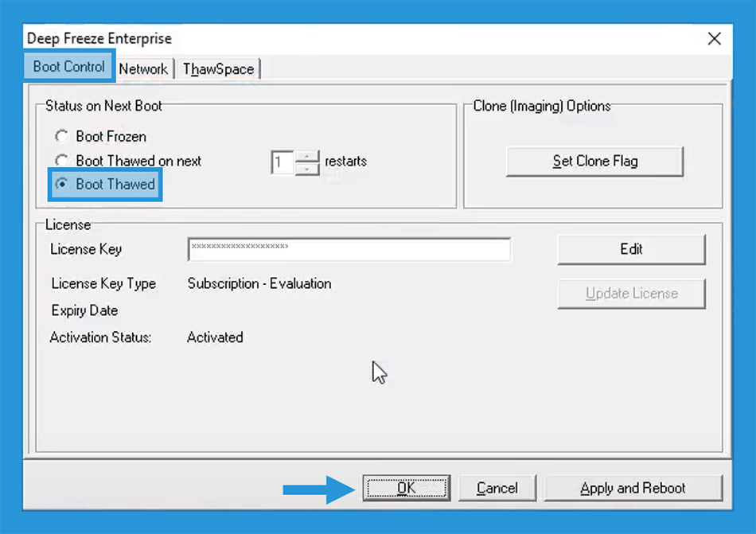This screenshot has width=756, height=534.
Task: Click the 'Deep Freeze Enterprise' title text
Action: tap(99, 38)
